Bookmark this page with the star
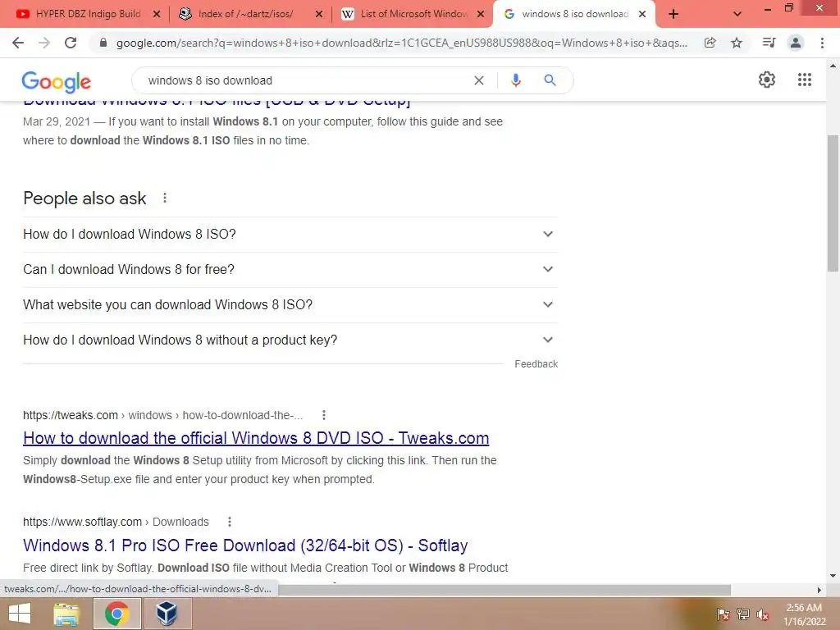The image size is (840, 630). [x=737, y=43]
